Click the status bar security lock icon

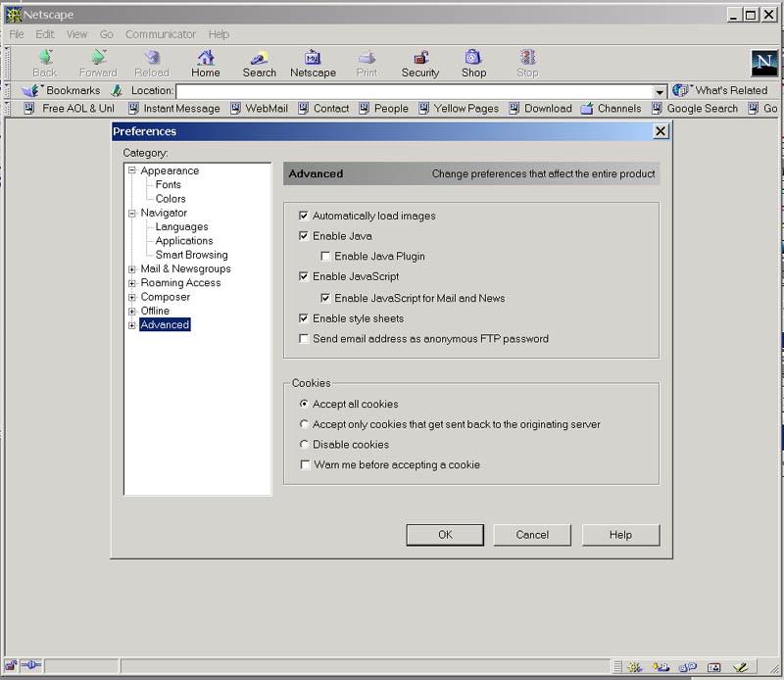[11, 665]
